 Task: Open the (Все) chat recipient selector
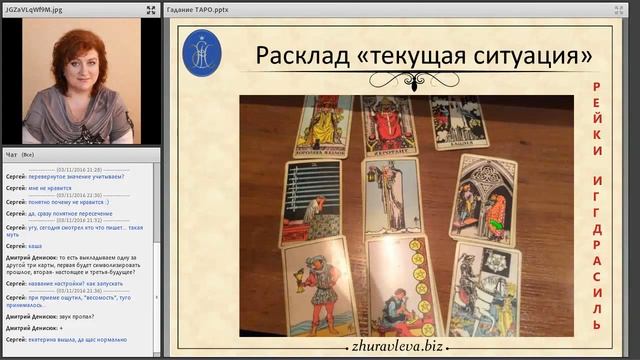[28, 155]
